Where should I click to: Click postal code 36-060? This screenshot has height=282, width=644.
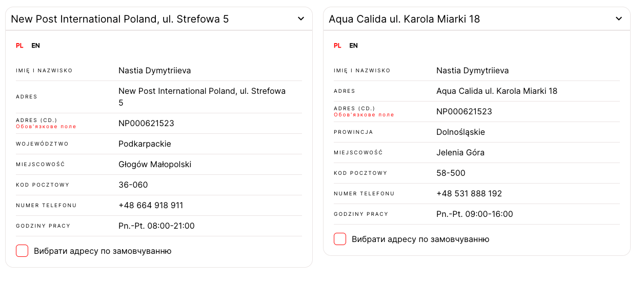pyautogui.click(x=133, y=185)
